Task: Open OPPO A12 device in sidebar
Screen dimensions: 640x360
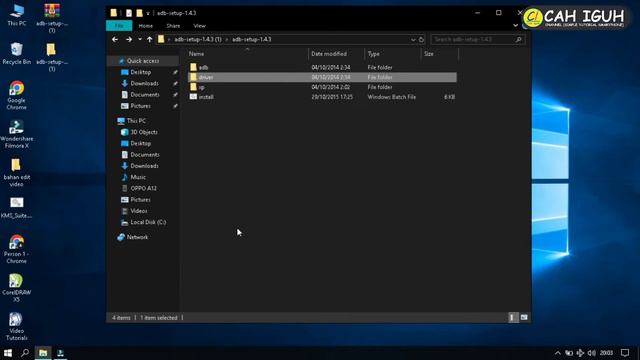Action: [143, 189]
